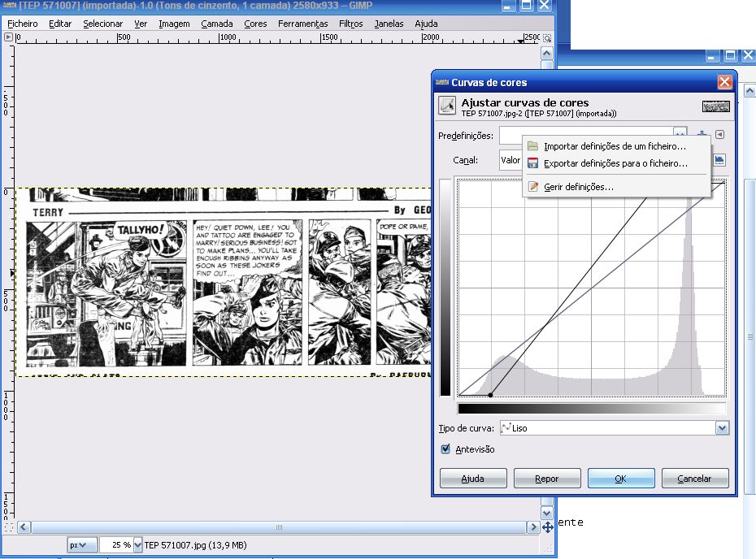Click the TALLYHO! comic panel on canvas
756x559 pixels.
(x=106, y=293)
